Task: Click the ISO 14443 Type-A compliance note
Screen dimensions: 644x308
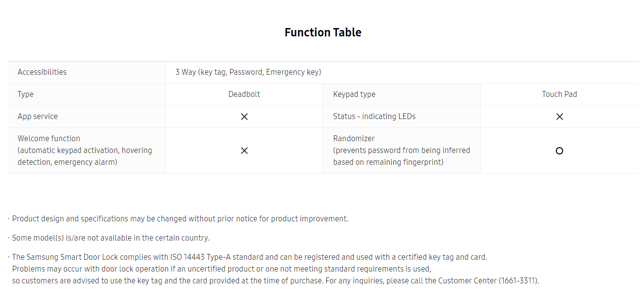Action: pos(249,257)
